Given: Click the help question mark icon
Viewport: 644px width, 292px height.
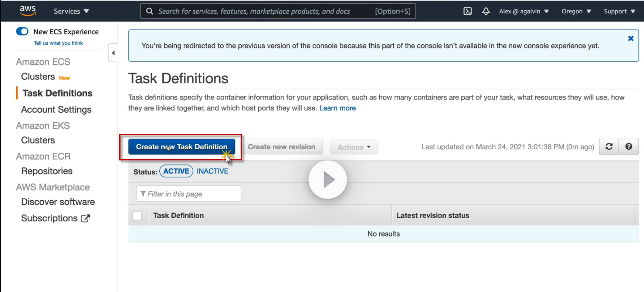Looking at the screenshot, I should pos(628,147).
